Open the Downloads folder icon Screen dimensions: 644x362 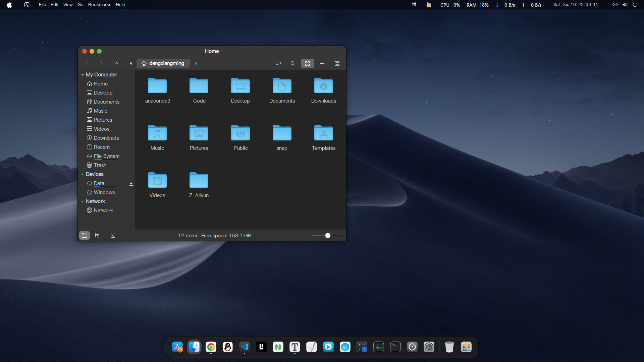point(323,86)
